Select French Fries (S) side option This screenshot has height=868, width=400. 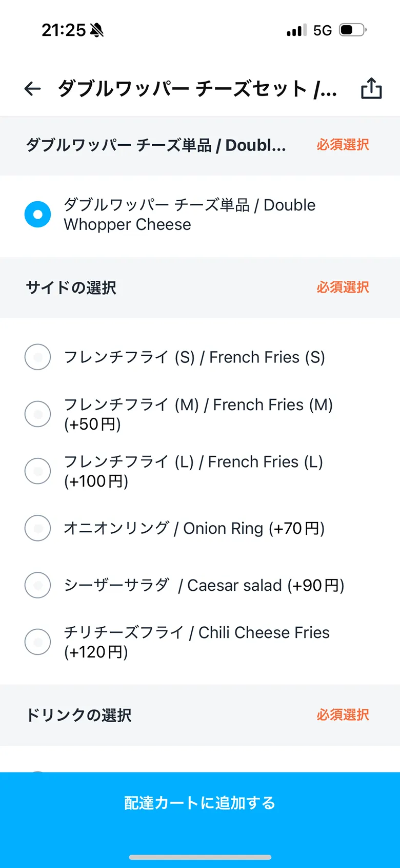[38, 357]
